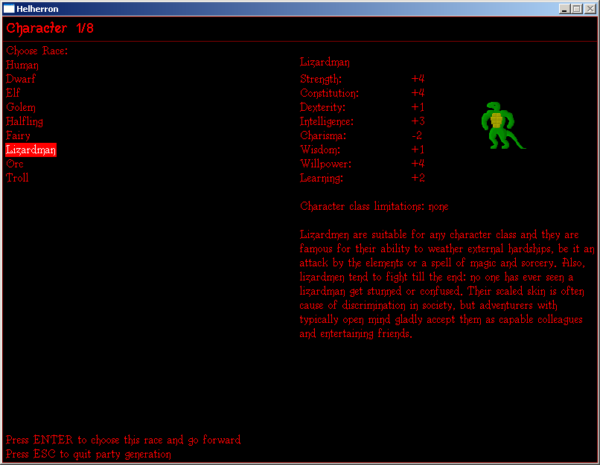Image resolution: width=600 pixels, height=465 pixels.
Task: Select the Fairy race entry
Action: pyautogui.click(x=18, y=135)
